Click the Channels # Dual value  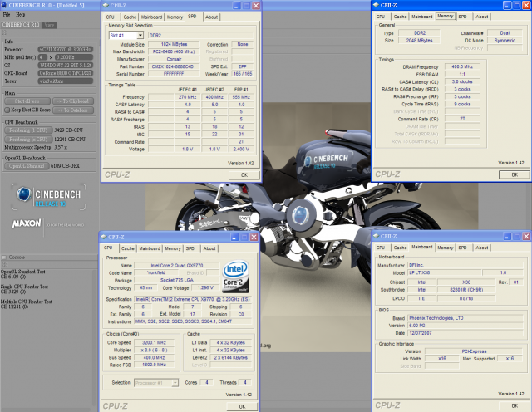click(505, 33)
